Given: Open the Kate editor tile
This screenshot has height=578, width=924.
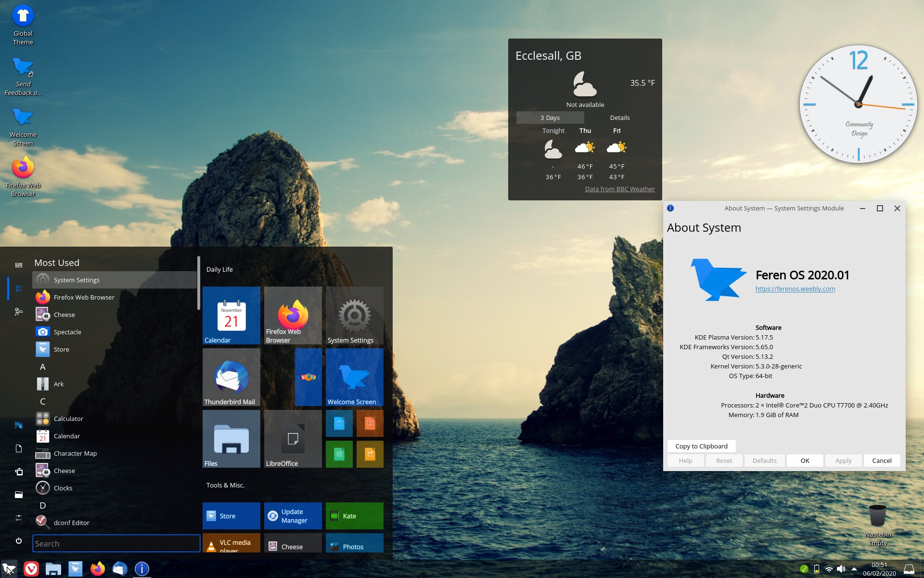Looking at the screenshot, I should (354, 516).
